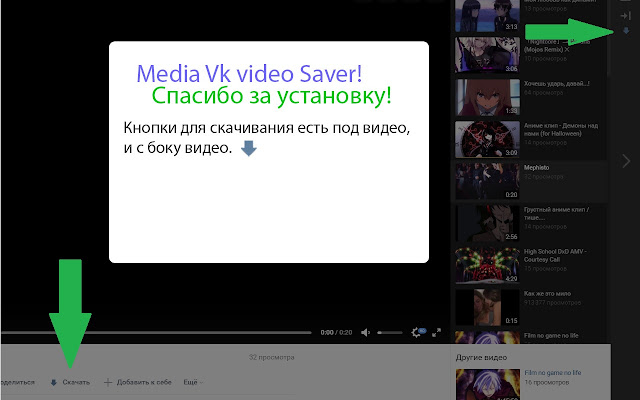This screenshot has width=640, height=400.
Task: Mute the video using the speaker icon
Action: 365,333
